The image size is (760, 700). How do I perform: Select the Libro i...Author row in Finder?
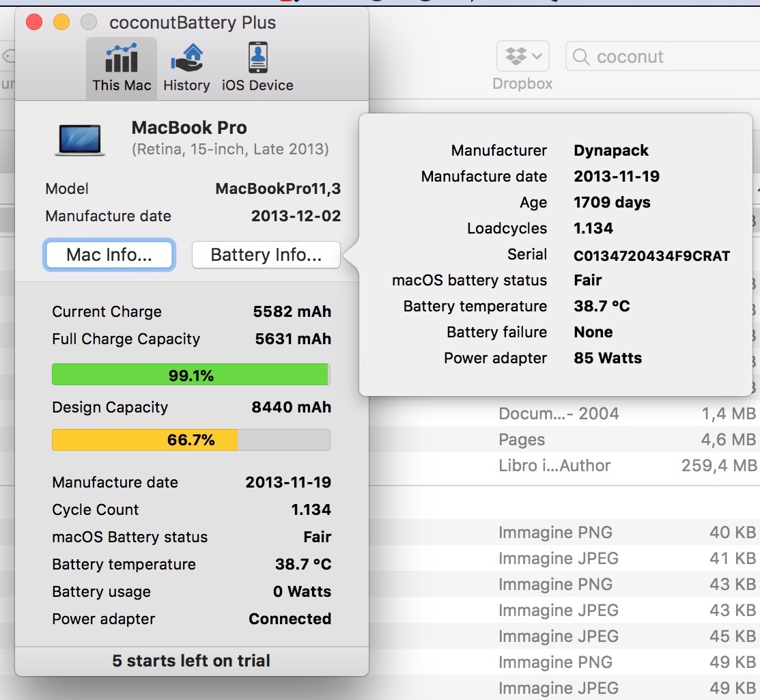[564, 465]
